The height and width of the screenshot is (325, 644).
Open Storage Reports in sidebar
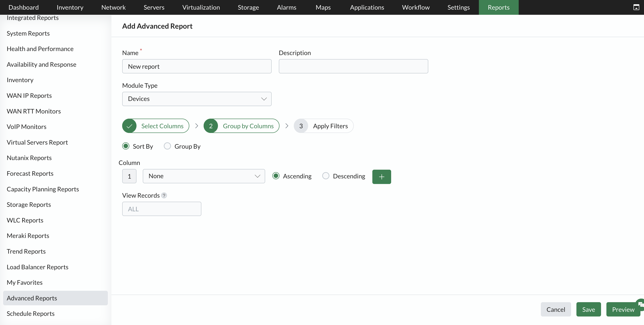coord(28,205)
